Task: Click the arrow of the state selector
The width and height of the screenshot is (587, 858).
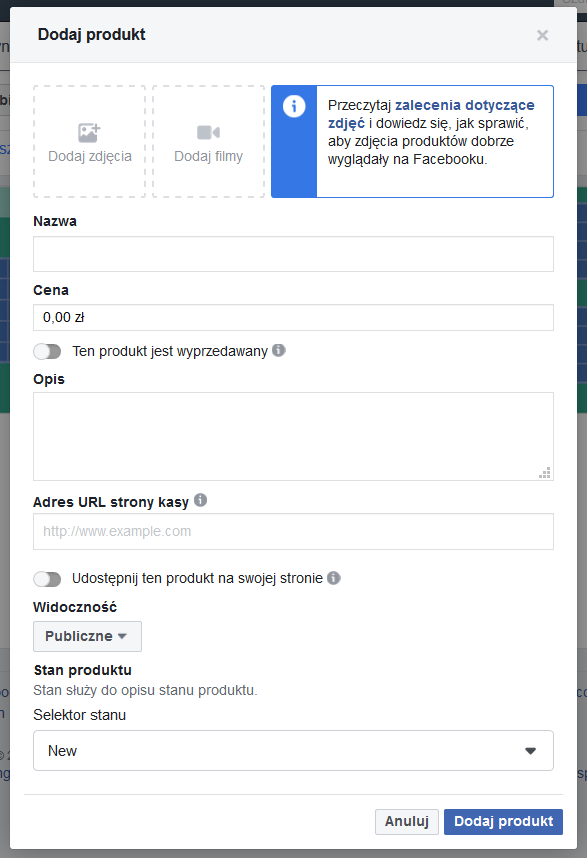Action: click(x=530, y=751)
